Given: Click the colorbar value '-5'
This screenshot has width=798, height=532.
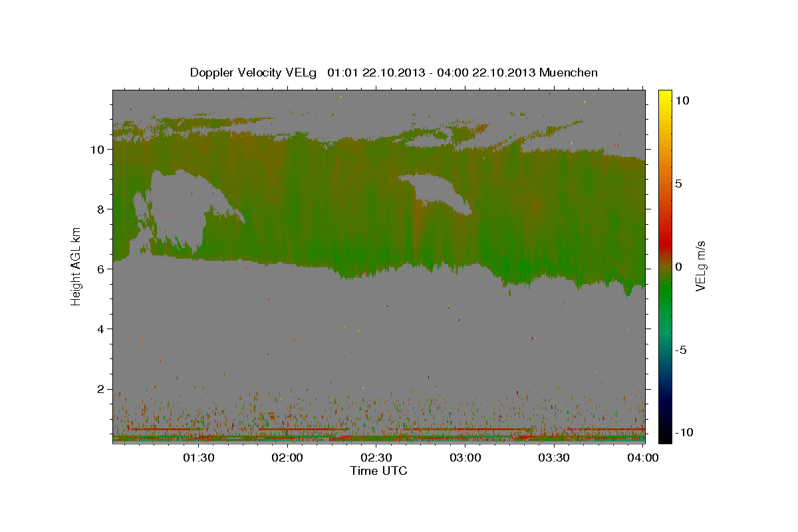Looking at the screenshot, I should coord(682,350).
